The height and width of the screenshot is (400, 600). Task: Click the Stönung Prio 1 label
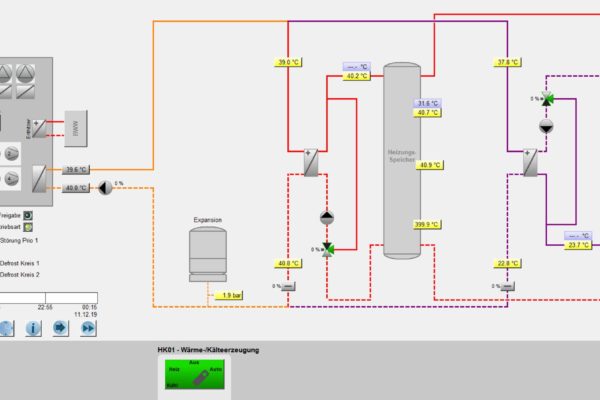(19, 240)
